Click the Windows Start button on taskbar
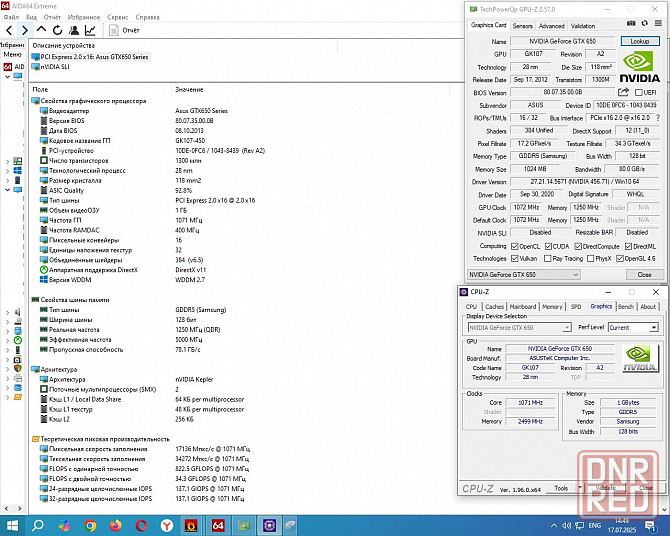Viewport: 670px width, 536px height. (13, 524)
